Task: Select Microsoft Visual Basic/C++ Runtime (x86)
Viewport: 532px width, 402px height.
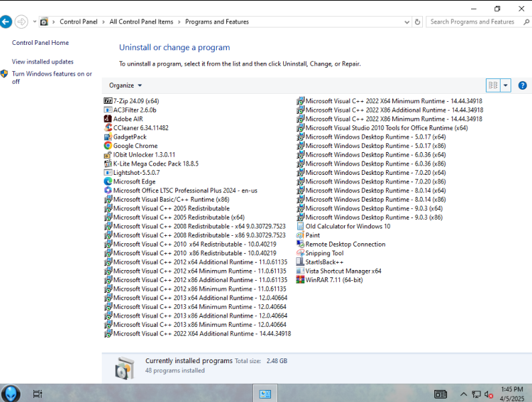Action: pyautogui.click(x=167, y=200)
